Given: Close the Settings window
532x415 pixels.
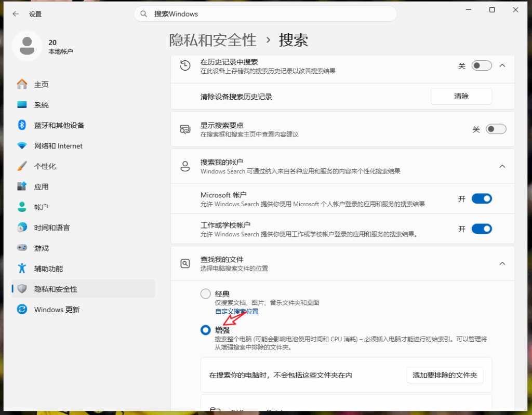Looking at the screenshot, I should (515, 10).
